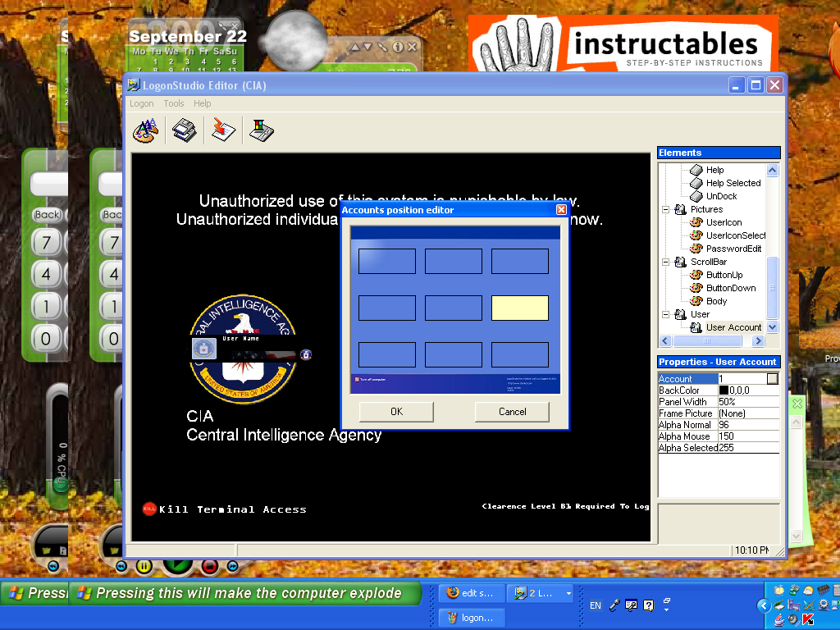The image size is (840, 630).
Task: Confirm with OK in Accounts position editor
Action: tap(396, 412)
